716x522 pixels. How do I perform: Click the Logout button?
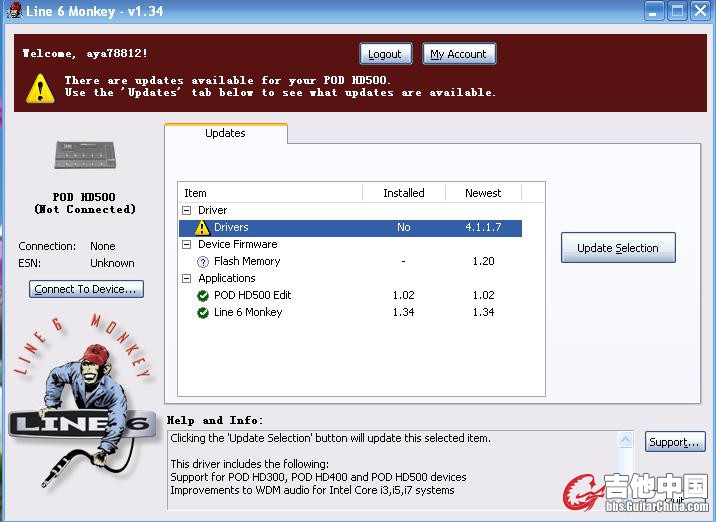(x=385, y=54)
